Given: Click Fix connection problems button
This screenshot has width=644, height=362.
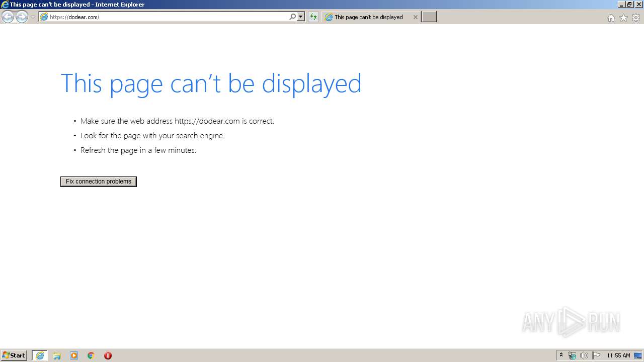Looking at the screenshot, I should pos(99,182).
